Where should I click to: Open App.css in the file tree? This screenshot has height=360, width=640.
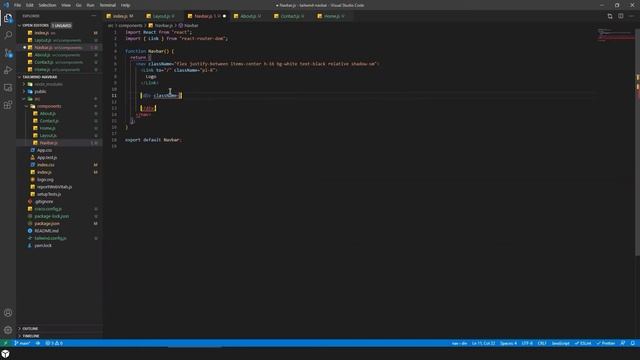[x=44, y=150]
